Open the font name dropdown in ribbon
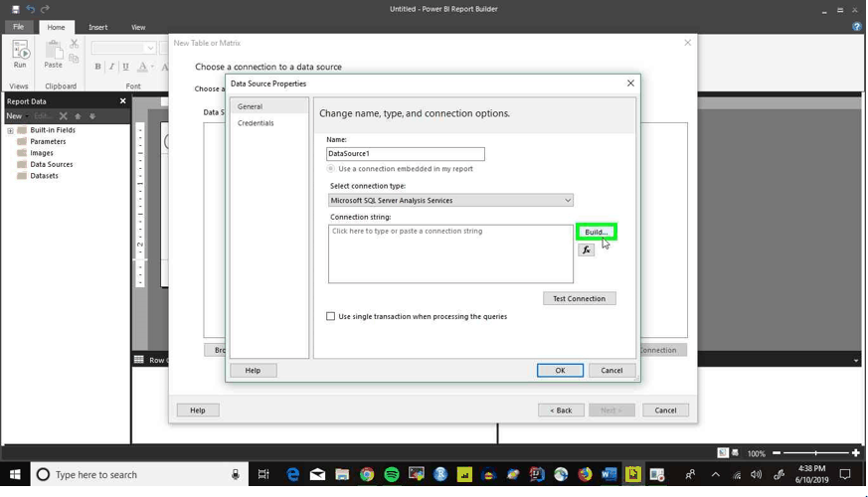868x497 pixels. [150, 48]
